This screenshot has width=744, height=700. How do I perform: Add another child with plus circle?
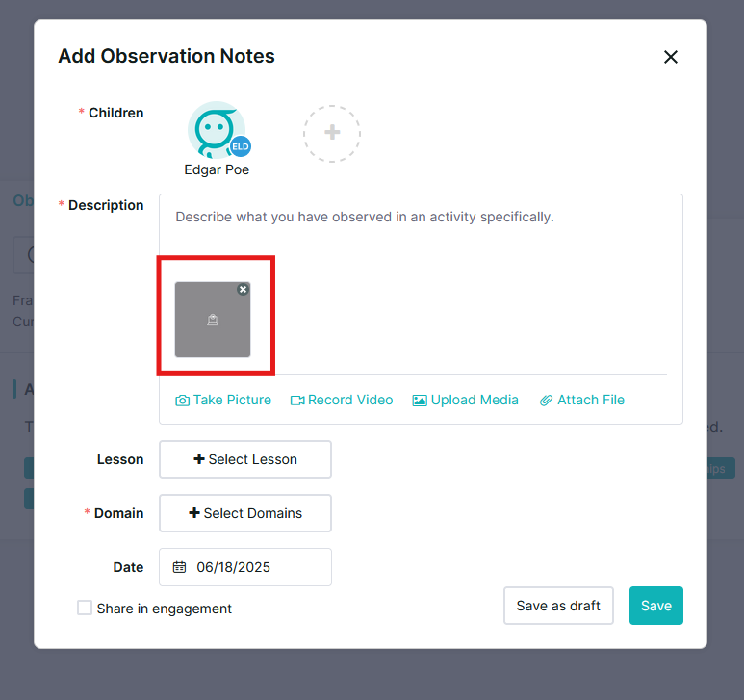coord(332,133)
